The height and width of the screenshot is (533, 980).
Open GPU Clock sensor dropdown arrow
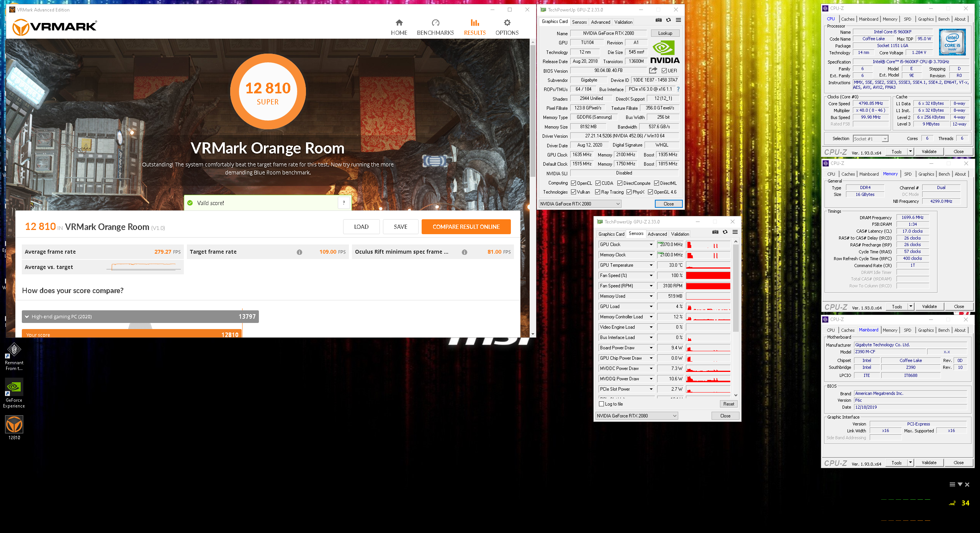651,244
